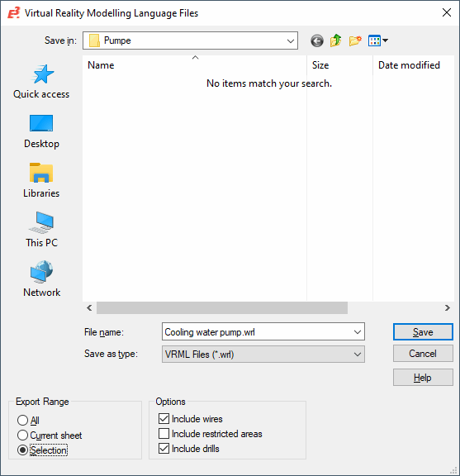Create a new folder via toolbar icon
460x476 pixels.
[x=355, y=40]
